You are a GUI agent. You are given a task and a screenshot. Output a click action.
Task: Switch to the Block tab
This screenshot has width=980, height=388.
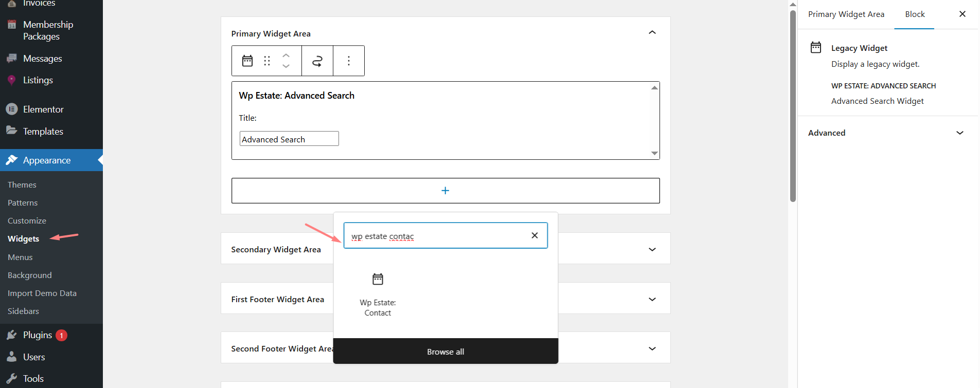(914, 14)
